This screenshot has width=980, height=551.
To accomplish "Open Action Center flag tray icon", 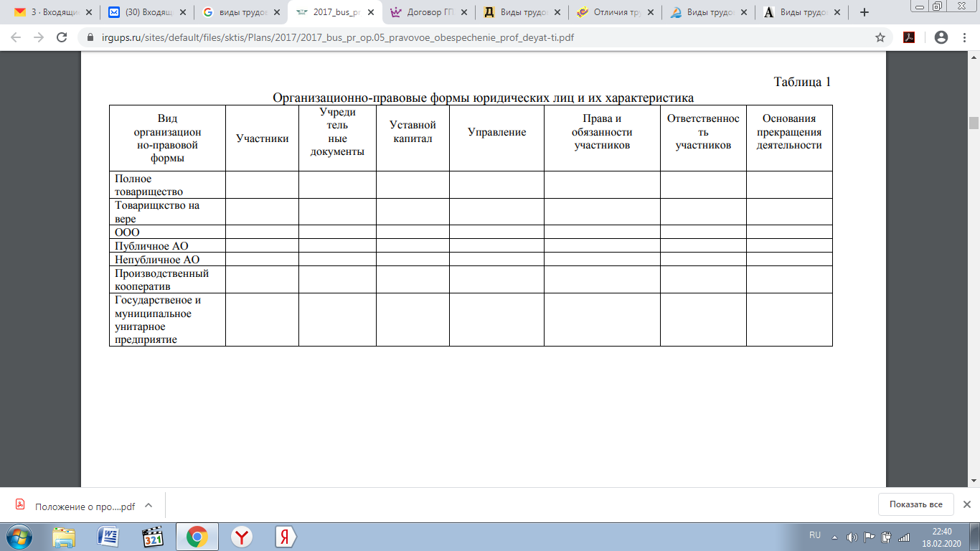I will 869,537.
